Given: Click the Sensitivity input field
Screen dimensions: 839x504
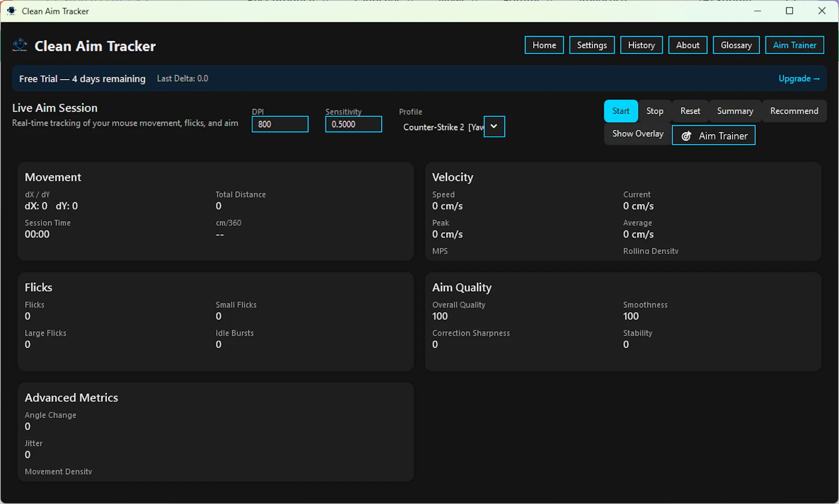Looking at the screenshot, I should pyautogui.click(x=353, y=124).
